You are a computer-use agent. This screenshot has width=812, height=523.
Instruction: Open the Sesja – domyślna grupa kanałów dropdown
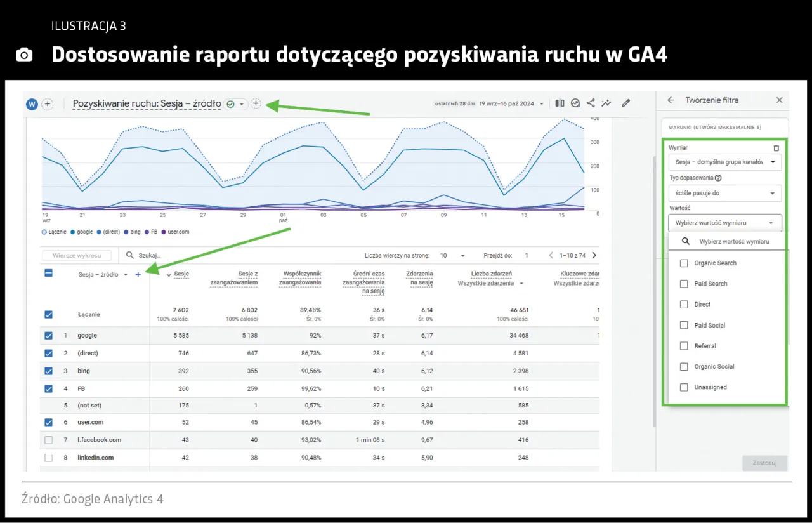click(724, 162)
